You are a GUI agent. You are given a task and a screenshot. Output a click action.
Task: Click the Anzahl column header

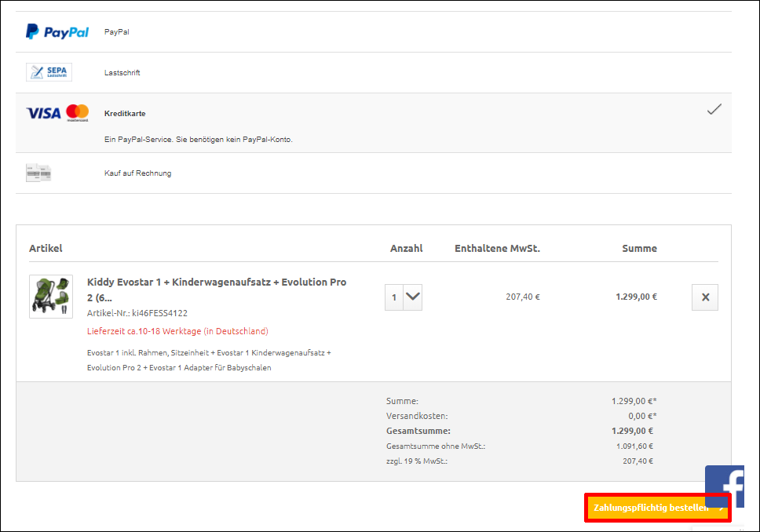406,249
